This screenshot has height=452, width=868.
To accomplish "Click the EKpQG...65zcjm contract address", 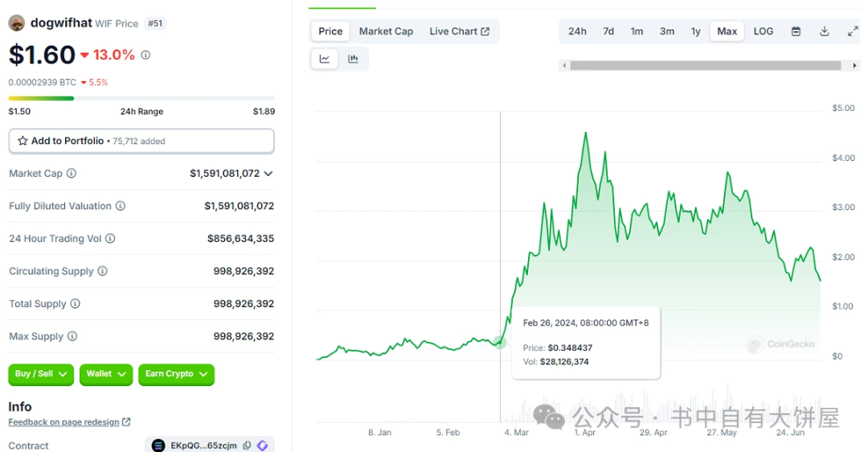I will pyautogui.click(x=203, y=446).
